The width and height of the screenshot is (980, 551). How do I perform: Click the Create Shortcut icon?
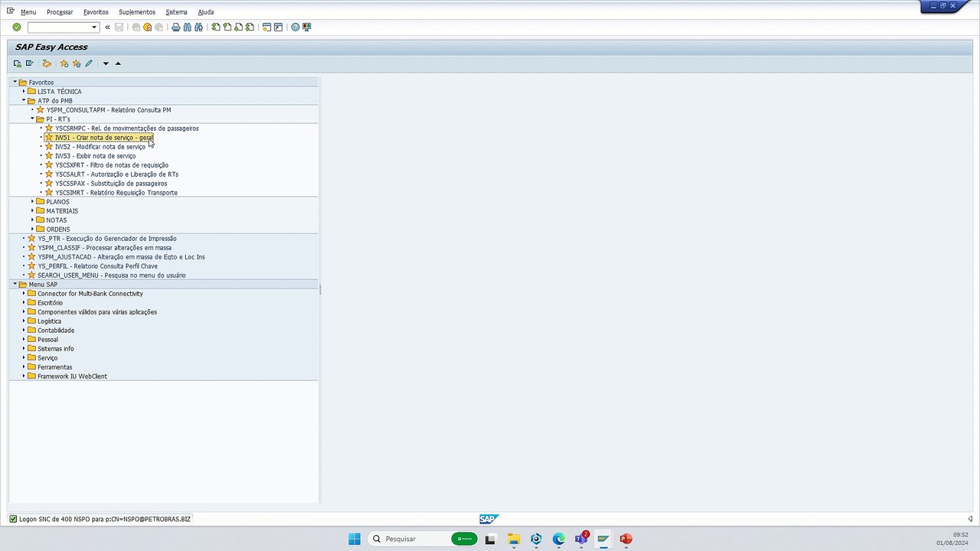279,28
